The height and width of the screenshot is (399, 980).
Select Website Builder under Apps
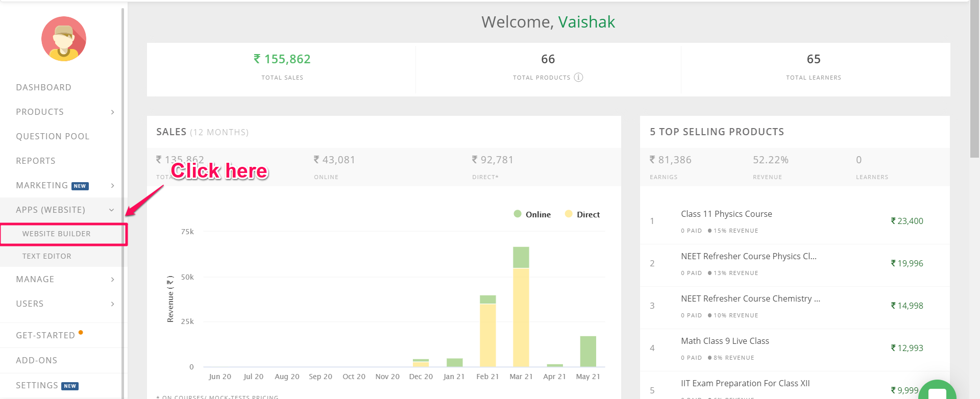pyautogui.click(x=57, y=234)
